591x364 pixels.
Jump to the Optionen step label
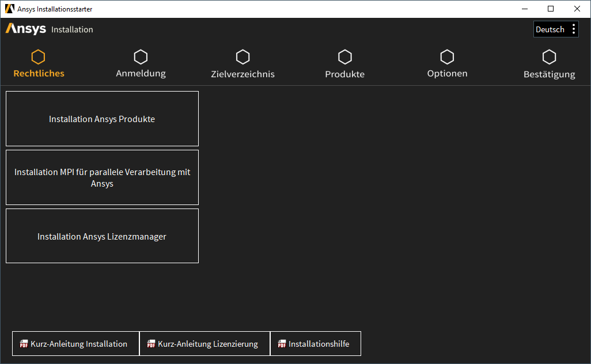point(447,74)
